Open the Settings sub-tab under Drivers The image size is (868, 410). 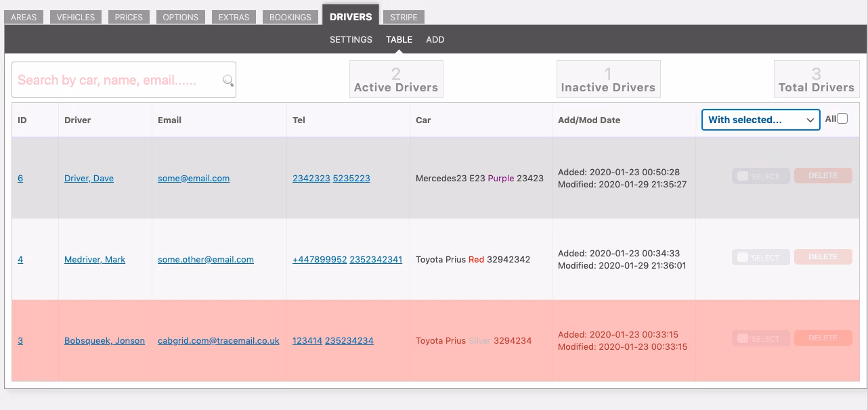click(351, 39)
